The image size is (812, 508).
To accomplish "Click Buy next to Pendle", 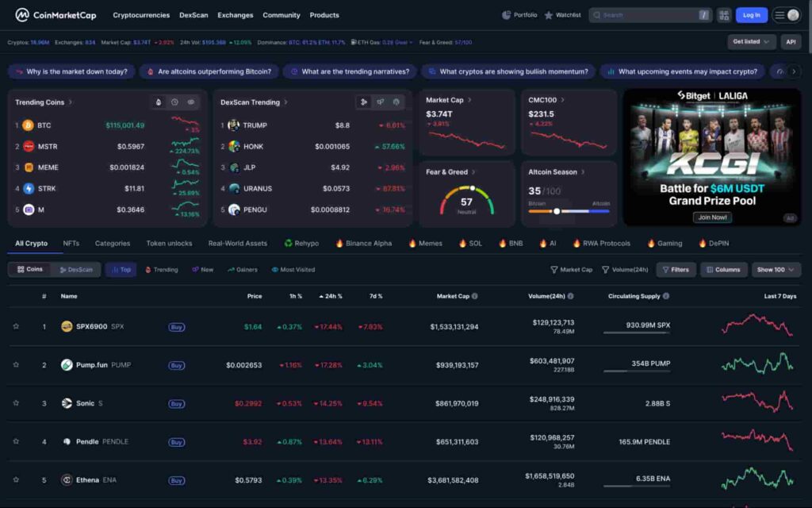I will click(x=176, y=441).
